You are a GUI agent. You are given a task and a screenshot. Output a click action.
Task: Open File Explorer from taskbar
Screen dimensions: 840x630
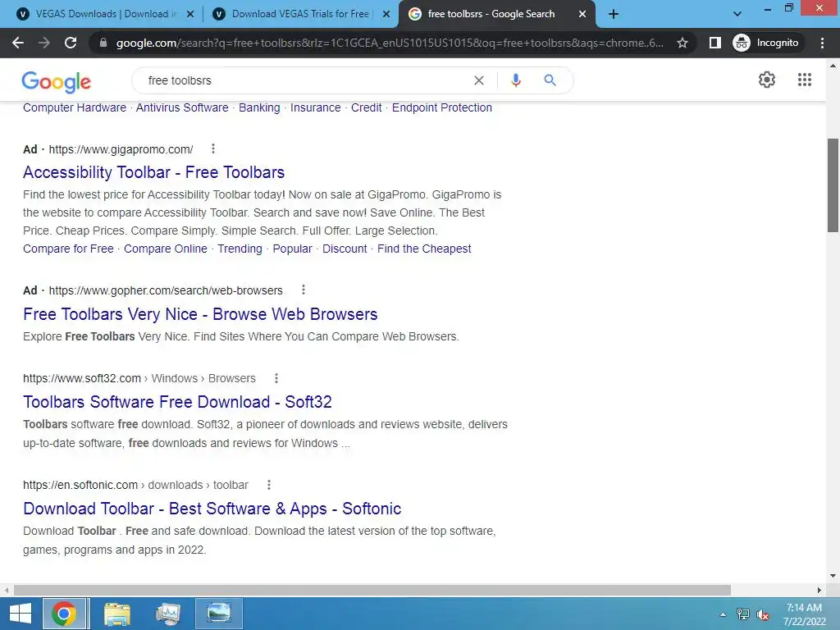[117, 614]
